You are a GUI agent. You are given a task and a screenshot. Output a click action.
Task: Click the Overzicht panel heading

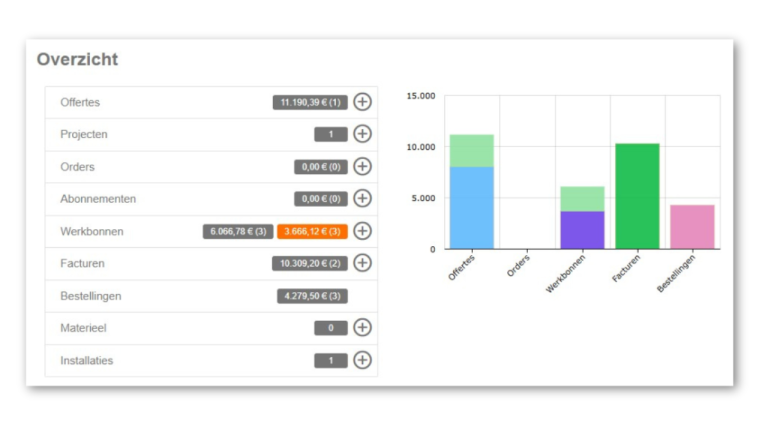click(77, 59)
